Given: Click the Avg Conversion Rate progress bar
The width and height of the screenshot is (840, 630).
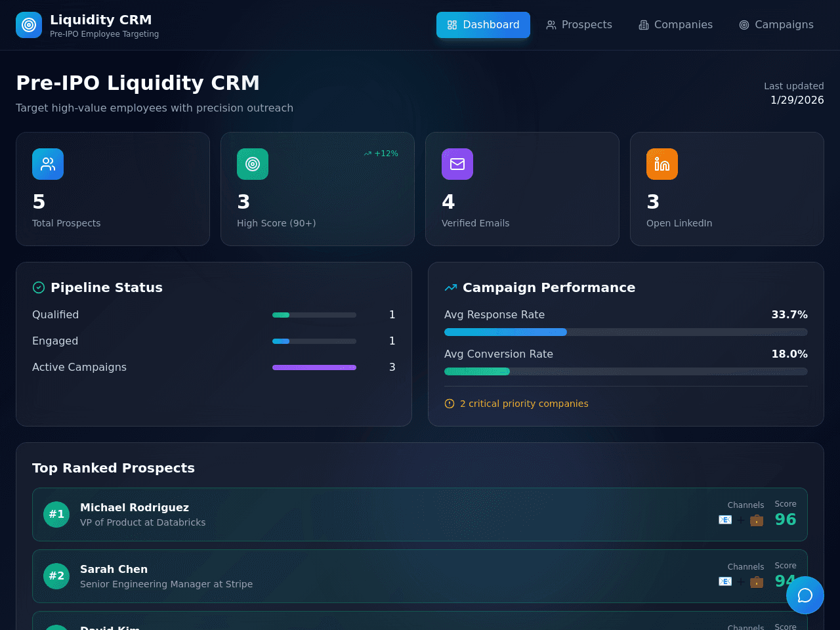Looking at the screenshot, I should [x=626, y=371].
